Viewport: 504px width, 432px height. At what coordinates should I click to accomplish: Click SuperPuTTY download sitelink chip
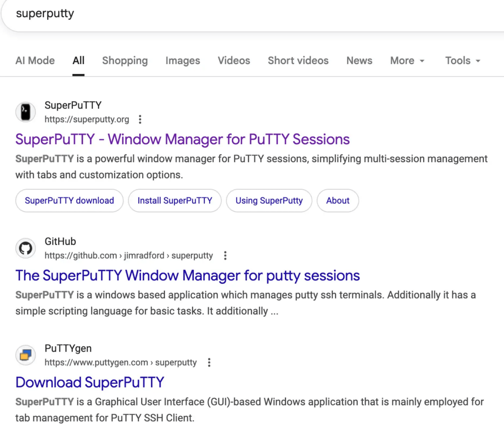click(x=69, y=200)
